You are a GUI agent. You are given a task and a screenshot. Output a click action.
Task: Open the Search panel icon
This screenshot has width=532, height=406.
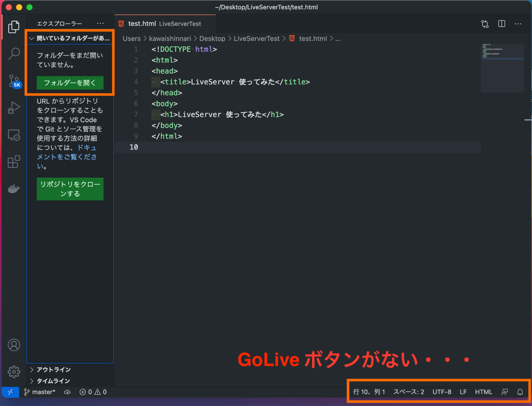[x=14, y=54]
